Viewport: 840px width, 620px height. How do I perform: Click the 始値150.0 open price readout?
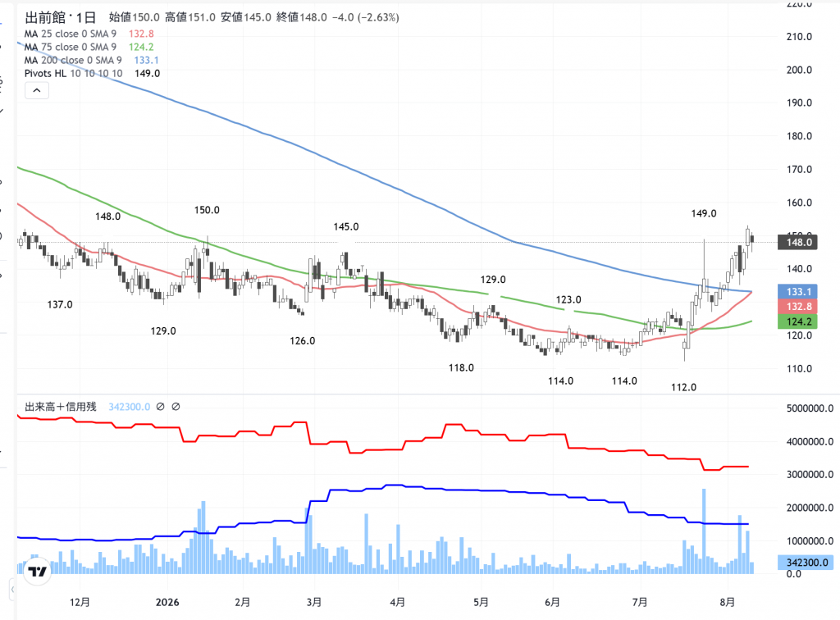tap(135, 18)
